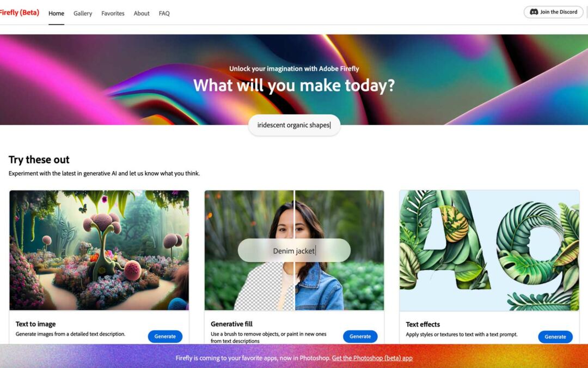Open the Text effects leafy letters thumbnail
Image resolution: width=588 pixels, height=368 pixels.
(489, 250)
